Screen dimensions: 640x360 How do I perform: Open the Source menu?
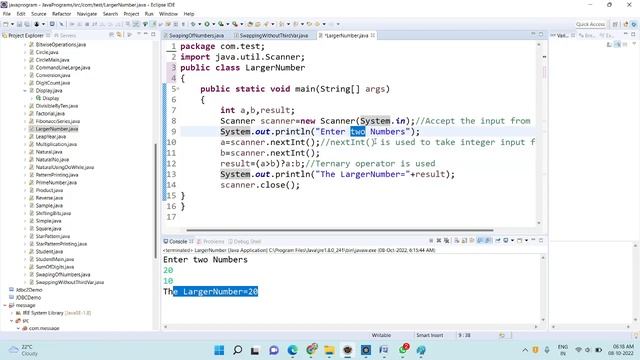coord(39,14)
